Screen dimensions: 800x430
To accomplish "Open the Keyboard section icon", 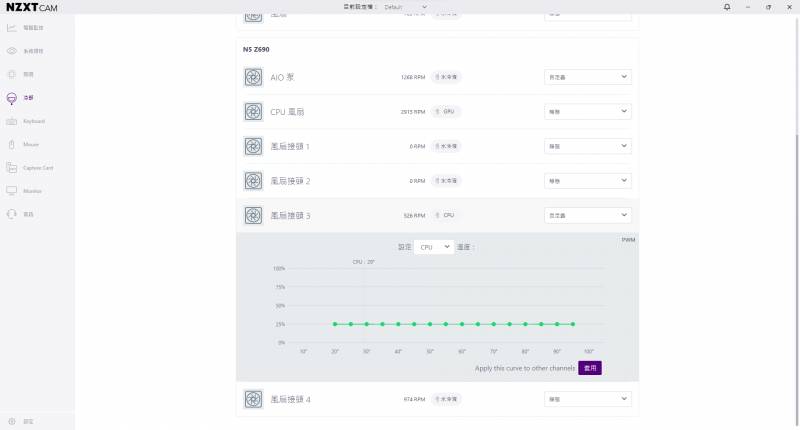I will pos(11,121).
